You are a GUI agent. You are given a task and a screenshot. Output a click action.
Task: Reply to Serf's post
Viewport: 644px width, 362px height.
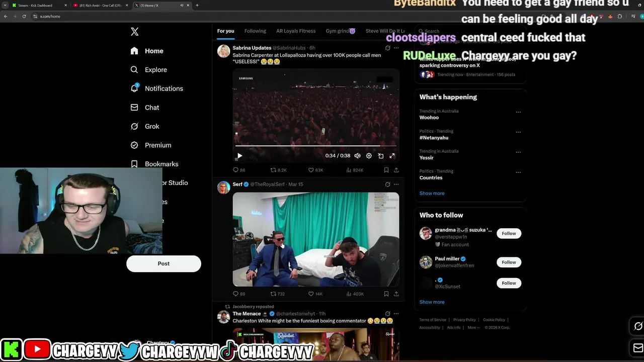coord(239,294)
